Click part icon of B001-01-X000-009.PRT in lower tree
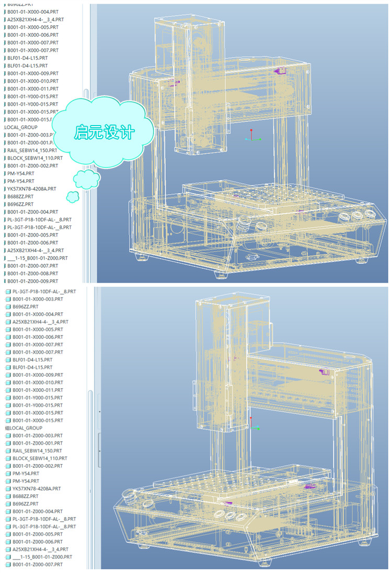392x573 pixels. [8, 375]
